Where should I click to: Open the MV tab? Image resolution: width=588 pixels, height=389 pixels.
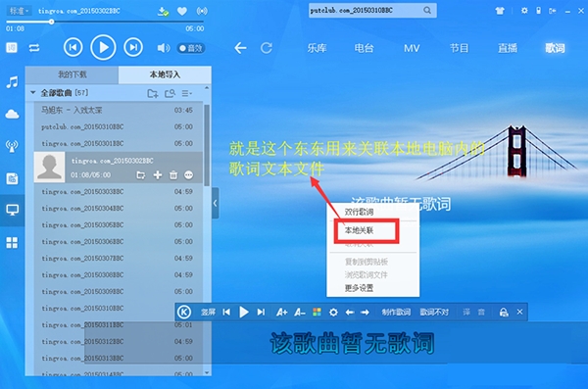[412, 48]
